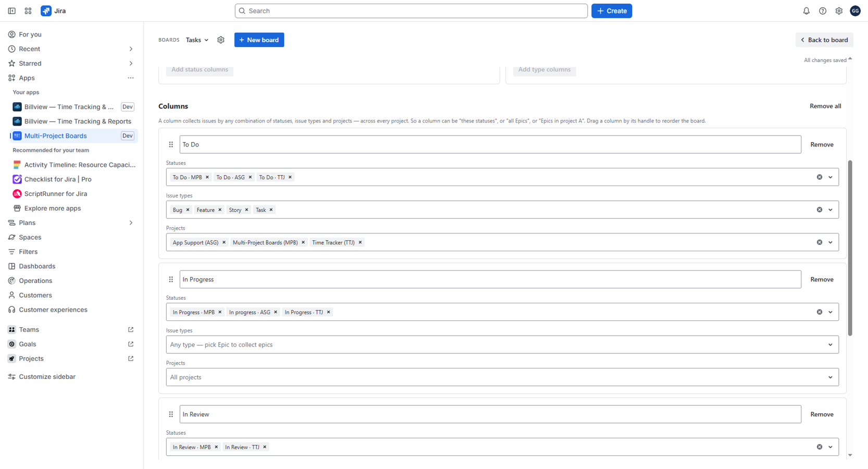The height and width of the screenshot is (469, 868).
Task: Open the To Do statuses dropdown arrow
Action: pyautogui.click(x=830, y=177)
